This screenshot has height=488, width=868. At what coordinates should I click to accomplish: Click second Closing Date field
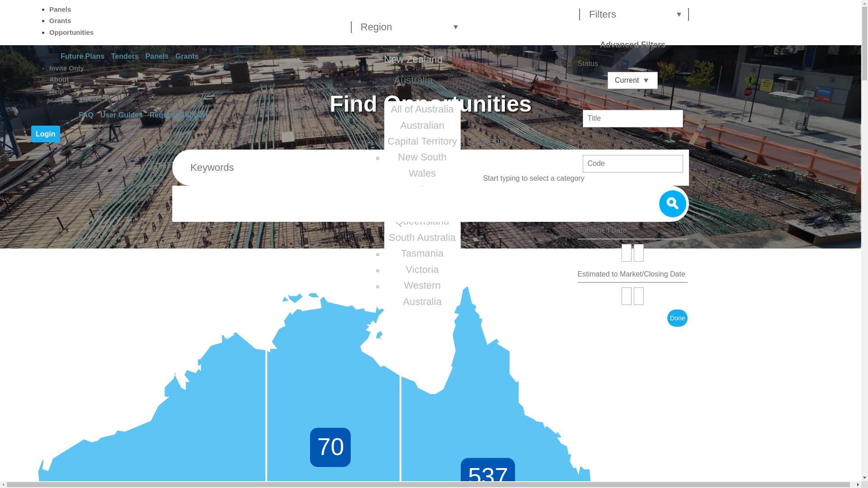pos(638,296)
